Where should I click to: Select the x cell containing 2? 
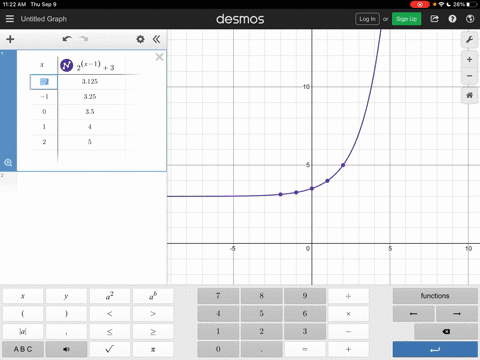coord(44,142)
